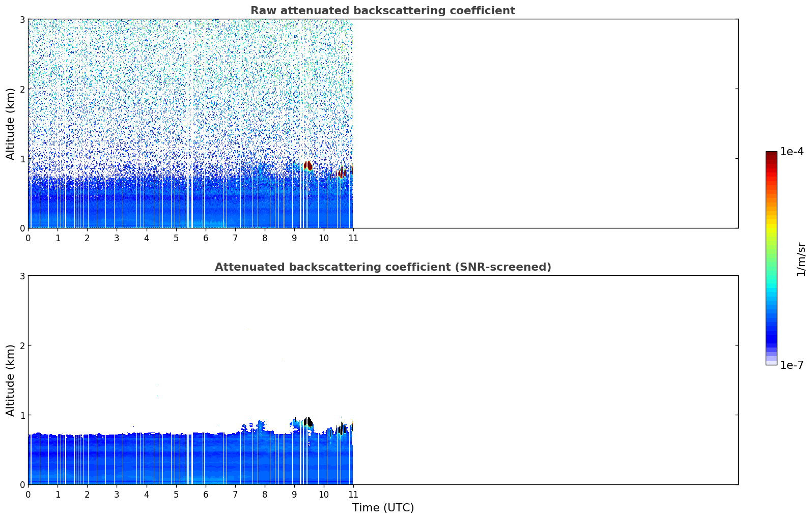The width and height of the screenshot is (812, 519).
Task: Pick the yellow band on the colorbar
Action: coord(771,228)
